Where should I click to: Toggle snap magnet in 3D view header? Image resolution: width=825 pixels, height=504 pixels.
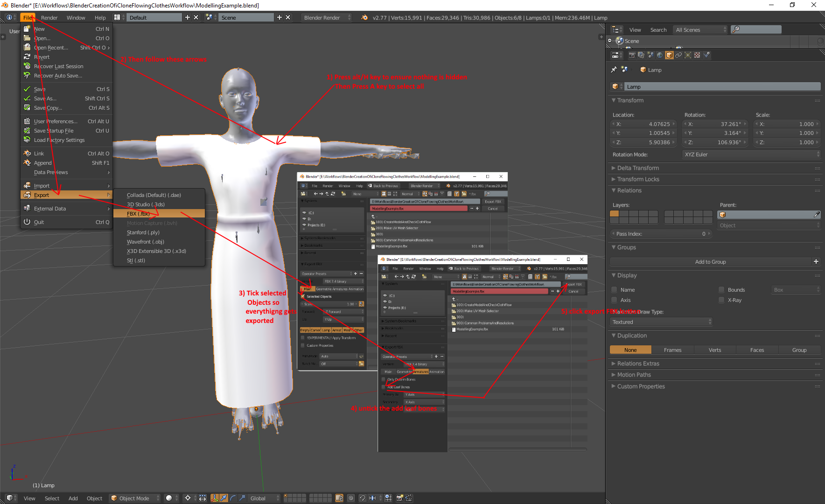[x=363, y=498]
